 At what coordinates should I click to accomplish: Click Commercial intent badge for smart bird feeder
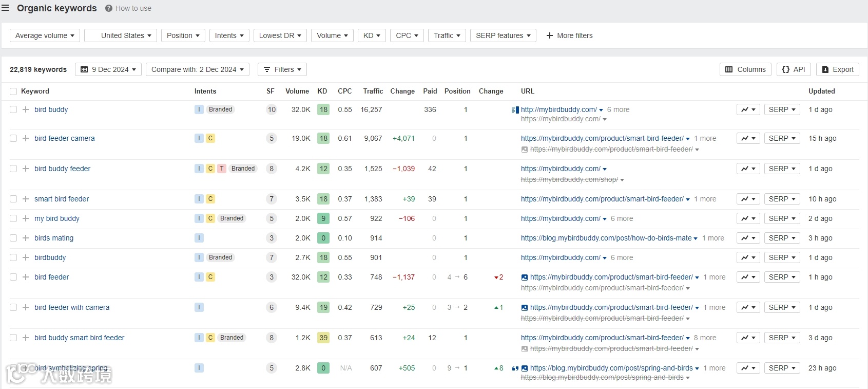[210, 199]
